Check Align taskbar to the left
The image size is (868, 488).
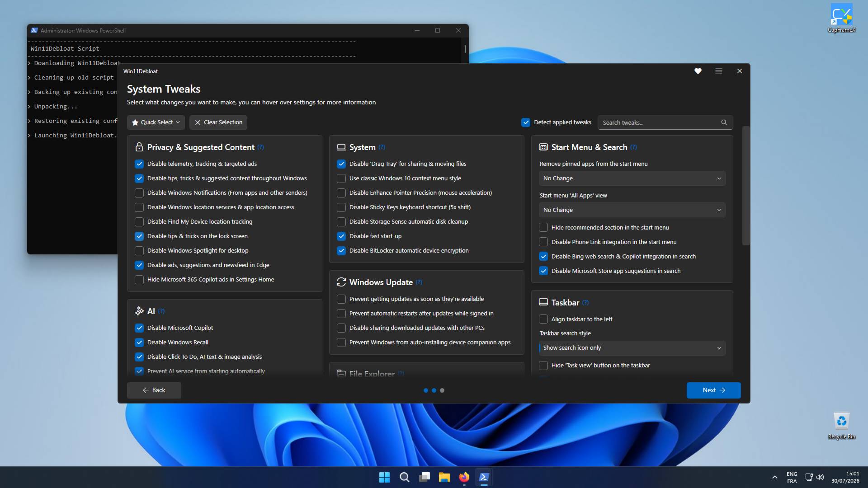[x=543, y=319]
